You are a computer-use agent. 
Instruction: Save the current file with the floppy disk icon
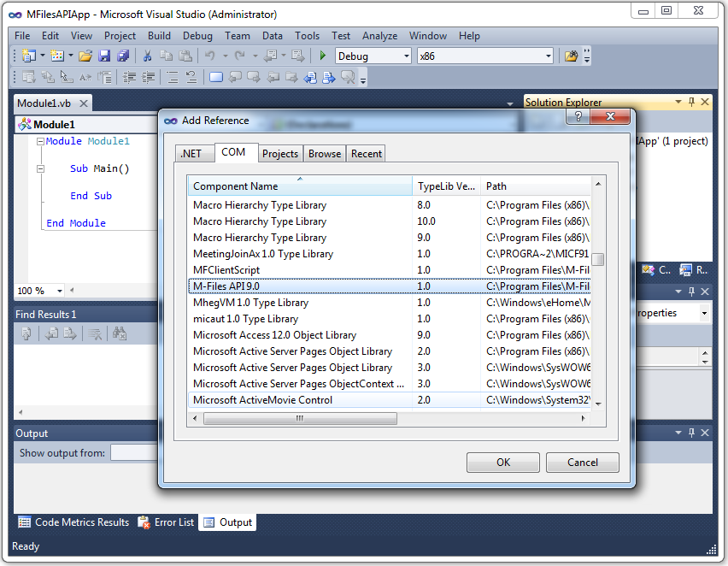pos(104,56)
